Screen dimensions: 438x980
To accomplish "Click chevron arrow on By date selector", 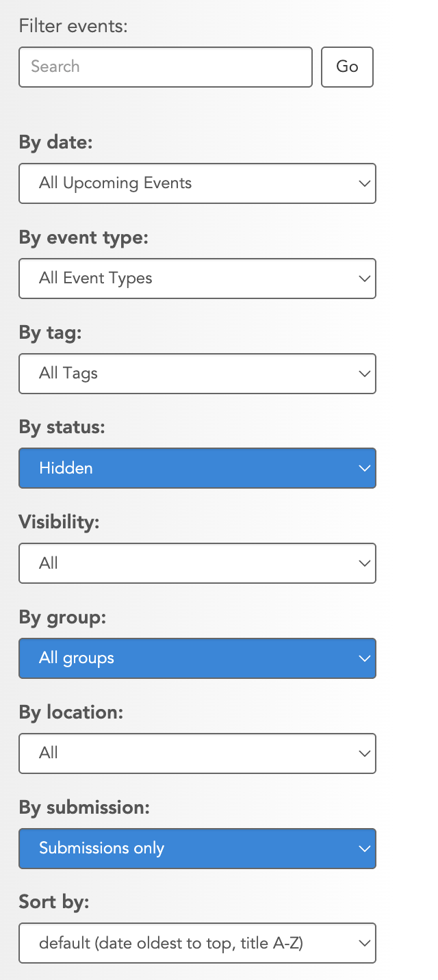I will (364, 183).
